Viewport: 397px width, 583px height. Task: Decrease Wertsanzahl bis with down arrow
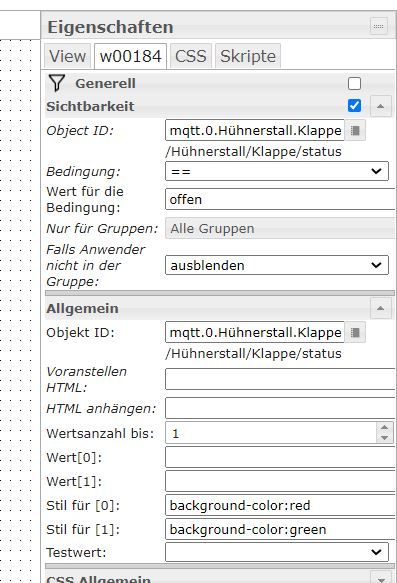384,438
